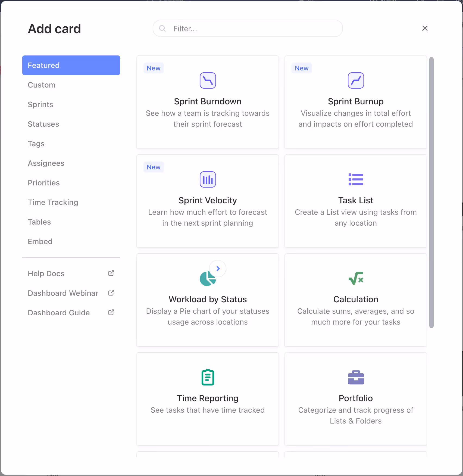The width and height of the screenshot is (463, 476).
Task: Open the Statuses category
Action: click(43, 124)
